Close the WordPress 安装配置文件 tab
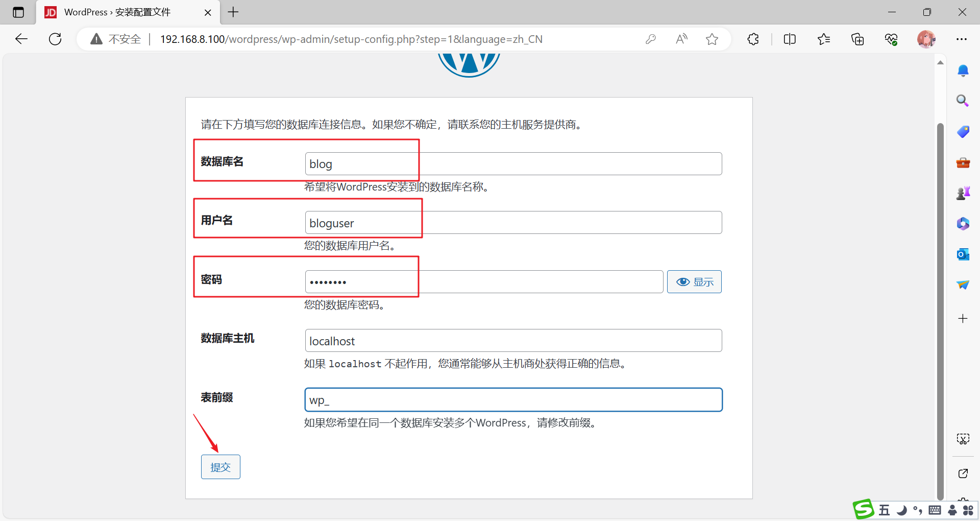Screen dimensions: 980x521 pos(208,12)
